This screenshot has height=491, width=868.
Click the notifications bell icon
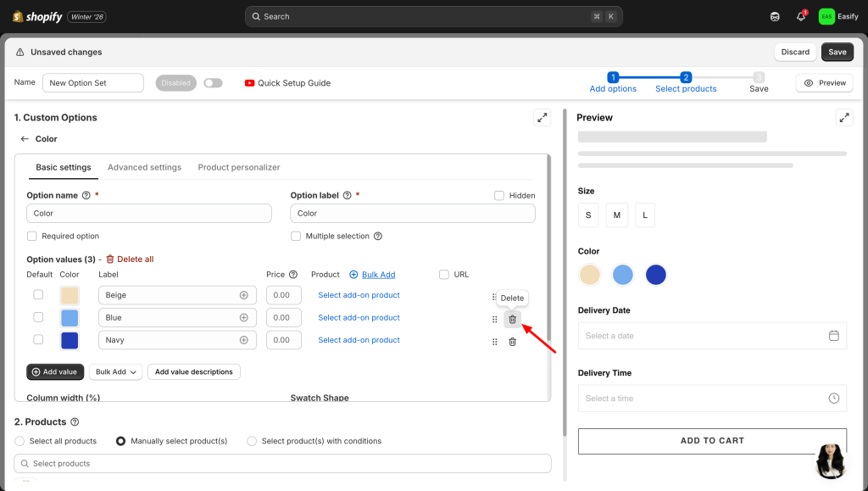[800, 16]
